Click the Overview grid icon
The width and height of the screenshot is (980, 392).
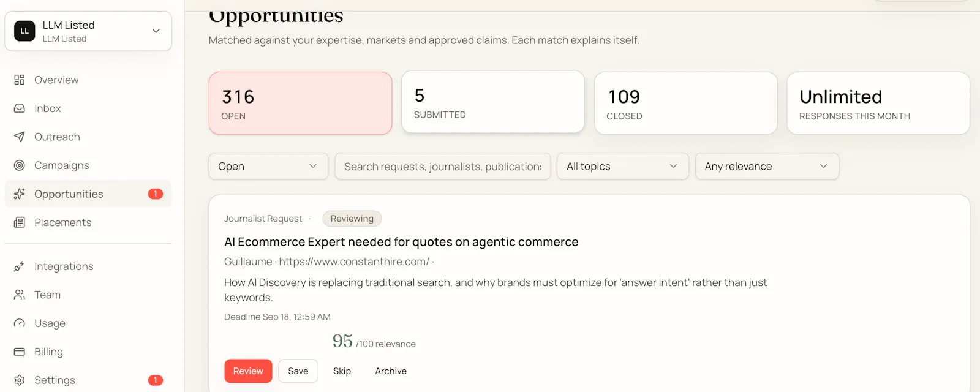20,80
